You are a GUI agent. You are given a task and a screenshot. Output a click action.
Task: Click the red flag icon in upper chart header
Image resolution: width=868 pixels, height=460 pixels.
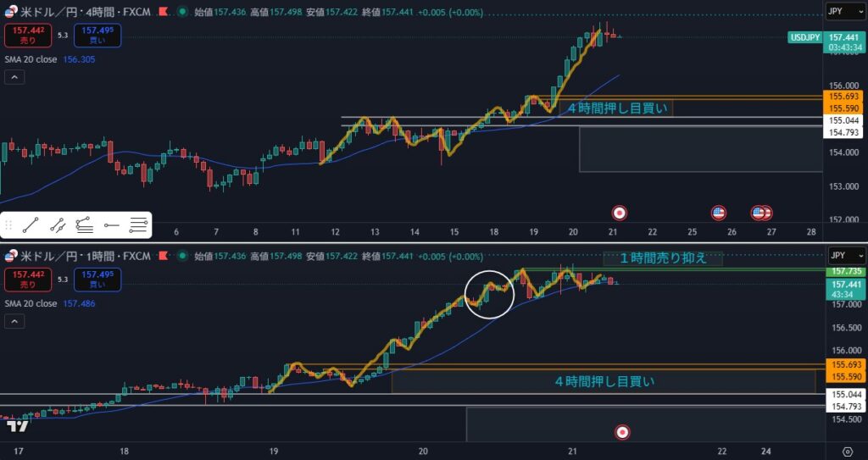click(x=186, y=13)
